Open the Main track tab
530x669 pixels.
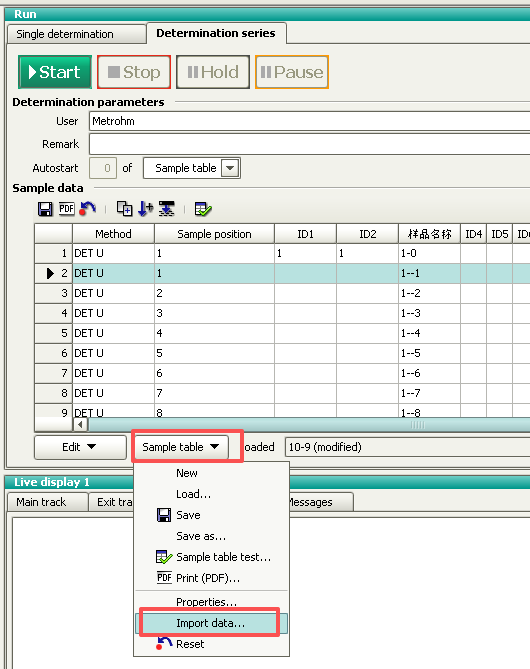(x=48, y=502)
